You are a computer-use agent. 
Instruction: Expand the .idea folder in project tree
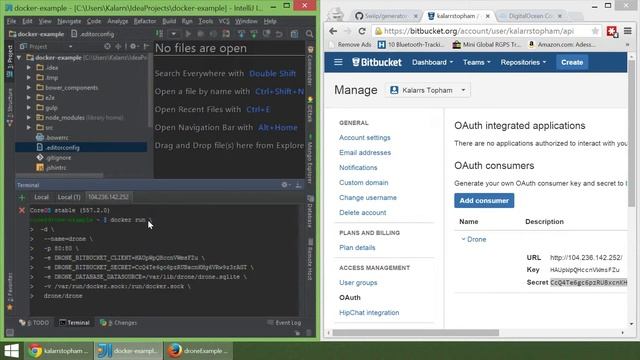[x=29, y=67]
